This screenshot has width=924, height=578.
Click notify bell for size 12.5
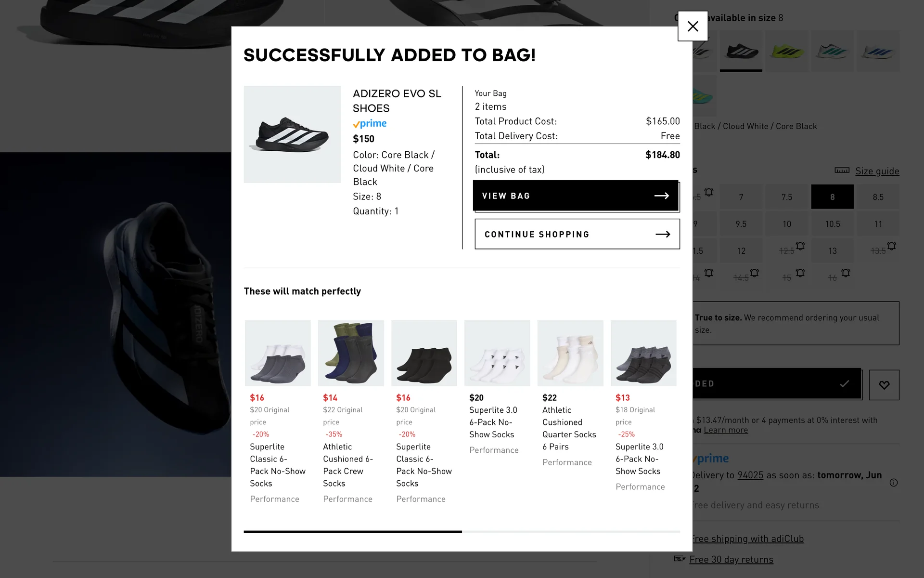click(800, 246)
